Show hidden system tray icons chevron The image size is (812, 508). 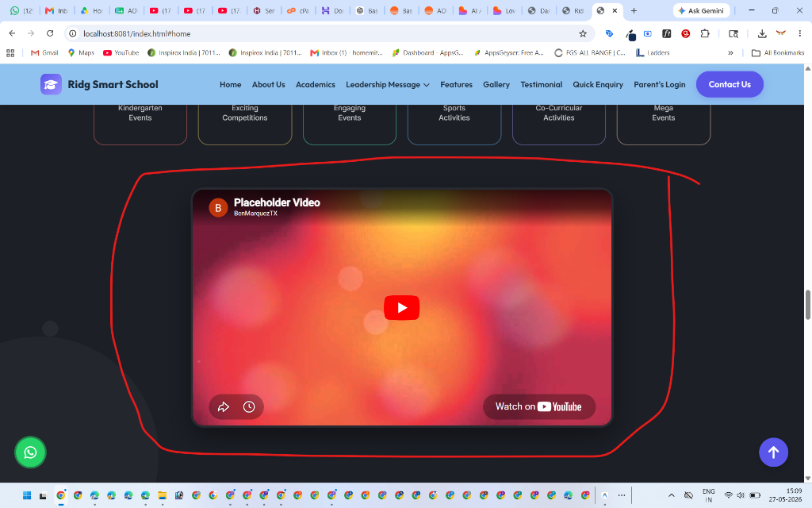click(671, 495)
